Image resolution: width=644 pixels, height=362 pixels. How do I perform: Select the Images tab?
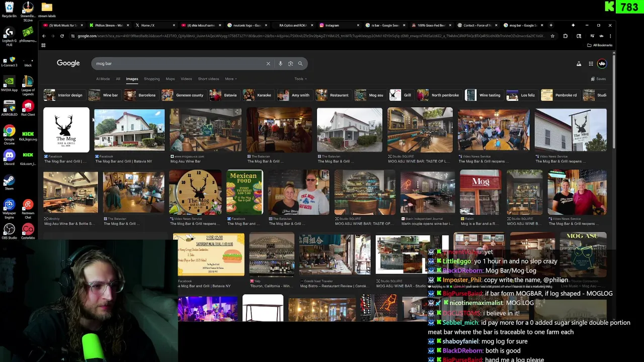pyautogui.click(x=132, y=79)
